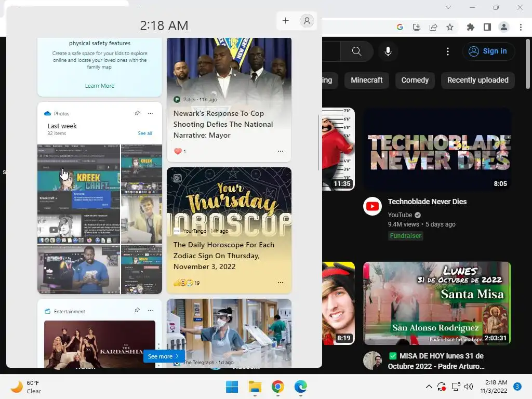Click Santa Misa video thumbnail
This screenshot has width=532, height=399.
(437, 303)
